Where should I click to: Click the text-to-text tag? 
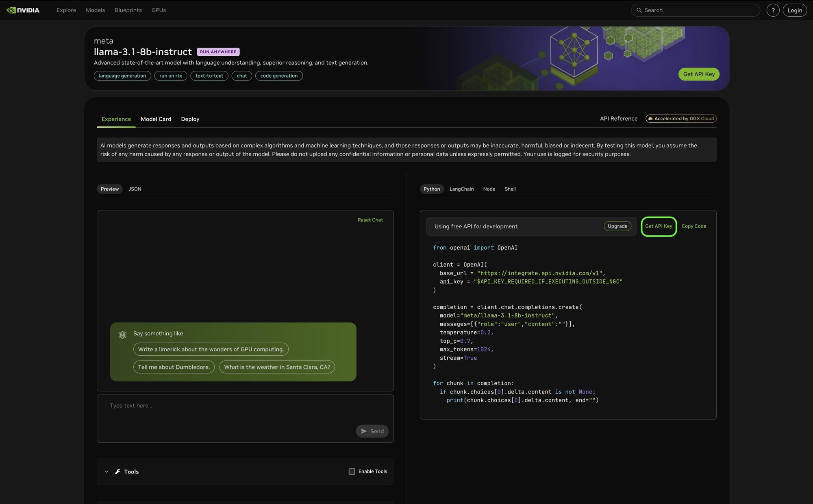click(x=209, y=76)
